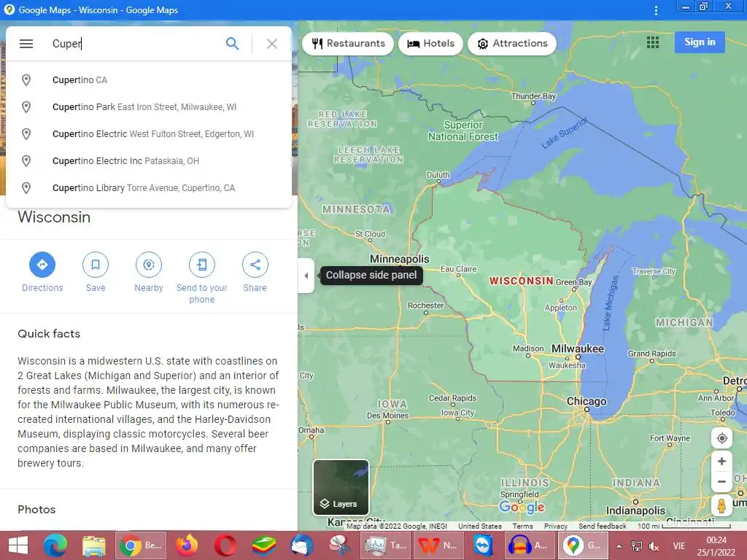Open Opera browser from taskbar
The width and height of the screenshot is (747, 560).
click(225, 545)
